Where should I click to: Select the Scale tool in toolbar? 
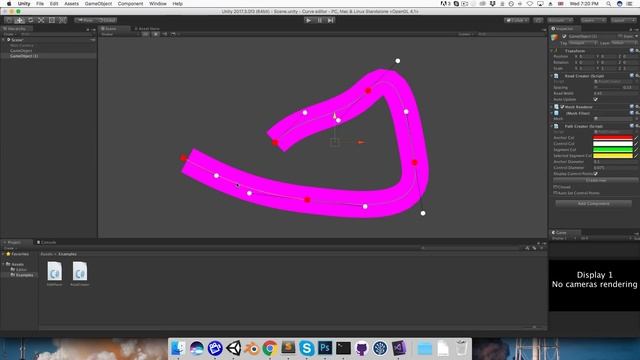click(x=41, y=20)
